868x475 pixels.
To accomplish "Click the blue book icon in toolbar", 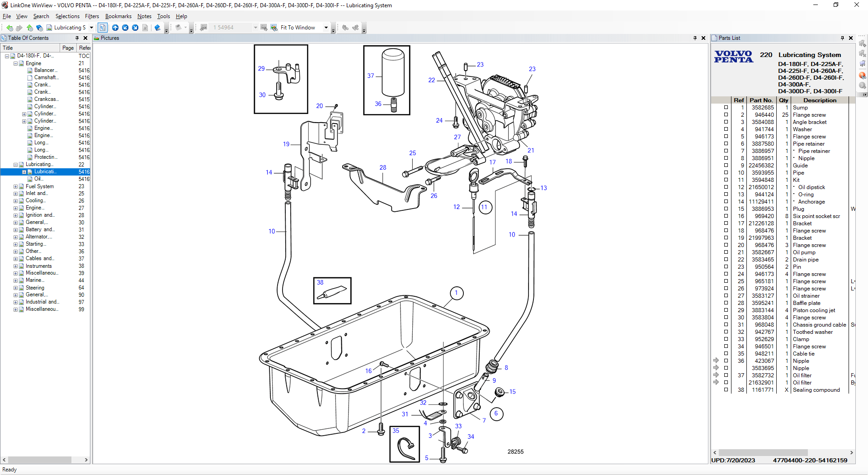I will 157,28.
